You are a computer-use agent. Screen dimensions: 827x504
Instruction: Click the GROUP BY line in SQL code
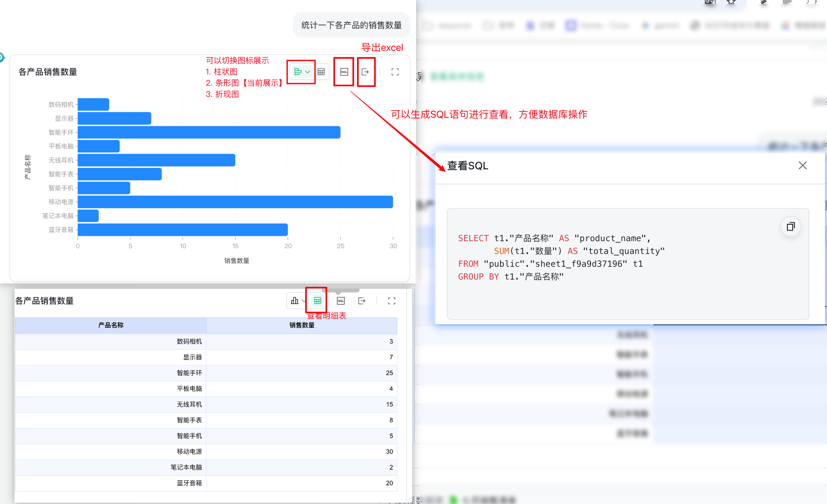tap(511, 277)
